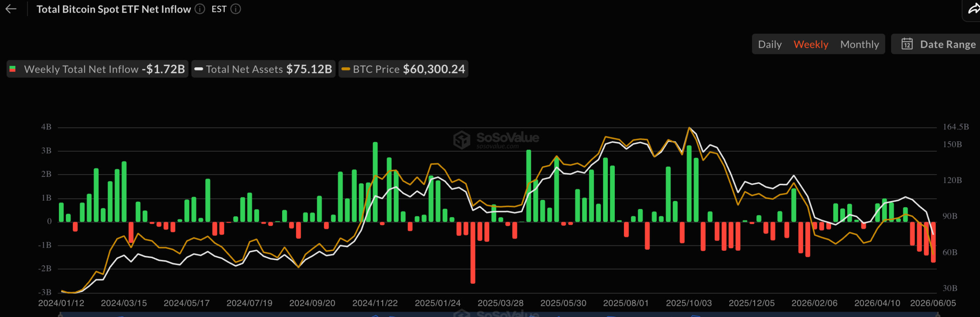Switch chart to Monthly view
The width and height of the screenshot is (980, 317).
(x=859, y=44)
